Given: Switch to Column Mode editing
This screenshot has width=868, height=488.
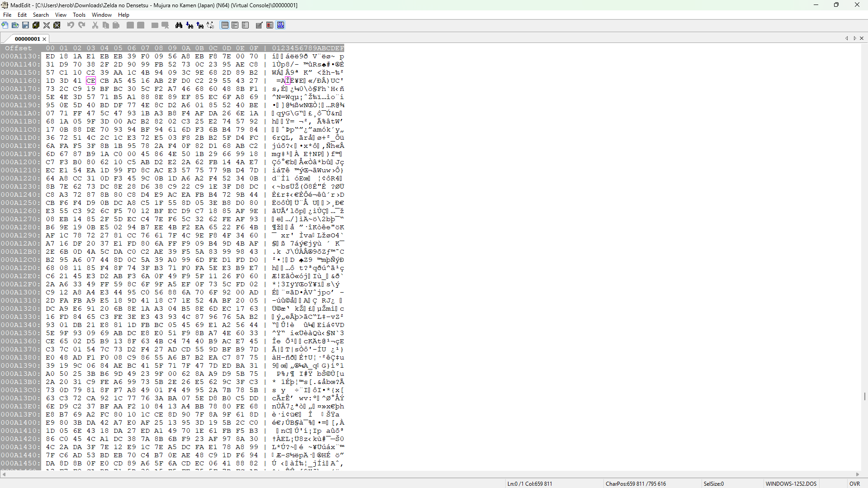Looking at the screenshot, I should coord(270,25).
